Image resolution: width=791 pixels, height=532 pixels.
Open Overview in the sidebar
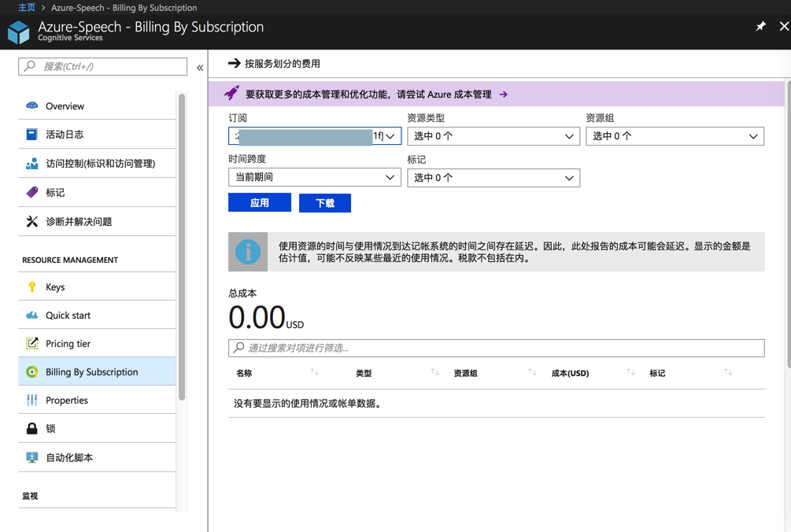97,106
